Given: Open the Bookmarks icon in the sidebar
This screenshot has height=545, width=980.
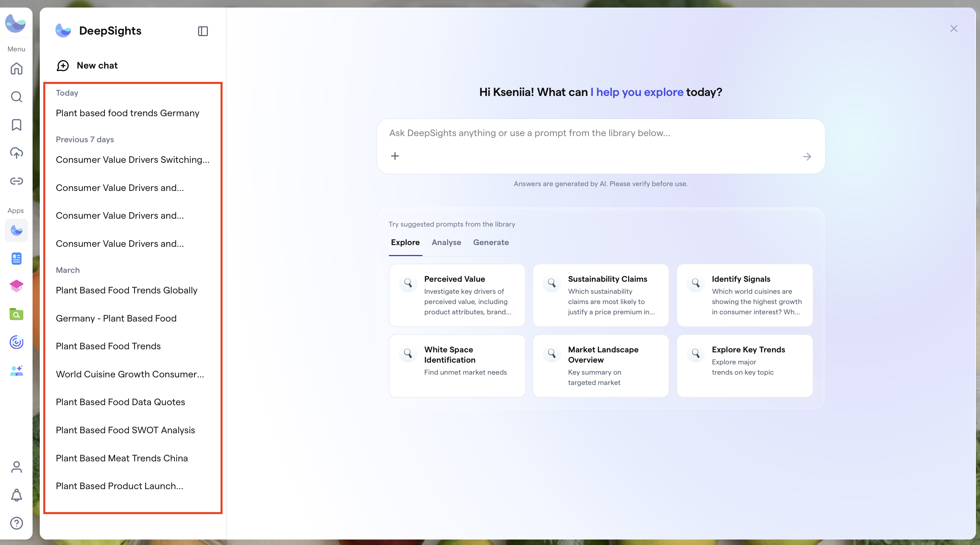Looking at the screenshot, I should pos(16,125).
